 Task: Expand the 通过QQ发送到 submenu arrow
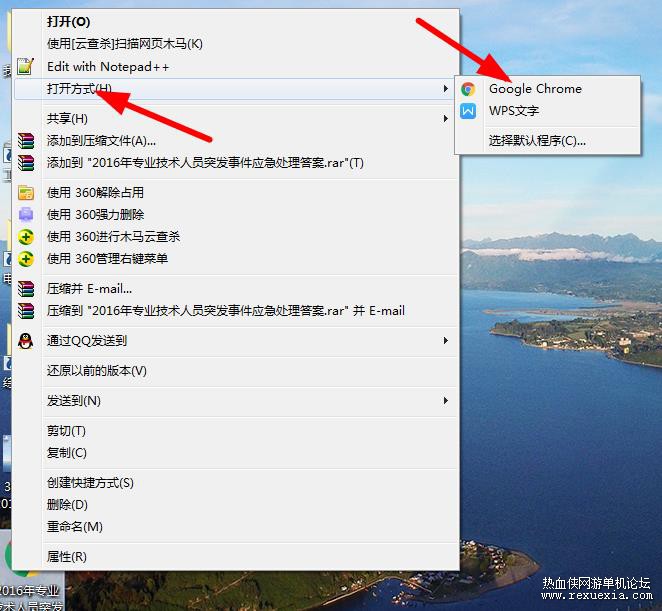point(445,340)
